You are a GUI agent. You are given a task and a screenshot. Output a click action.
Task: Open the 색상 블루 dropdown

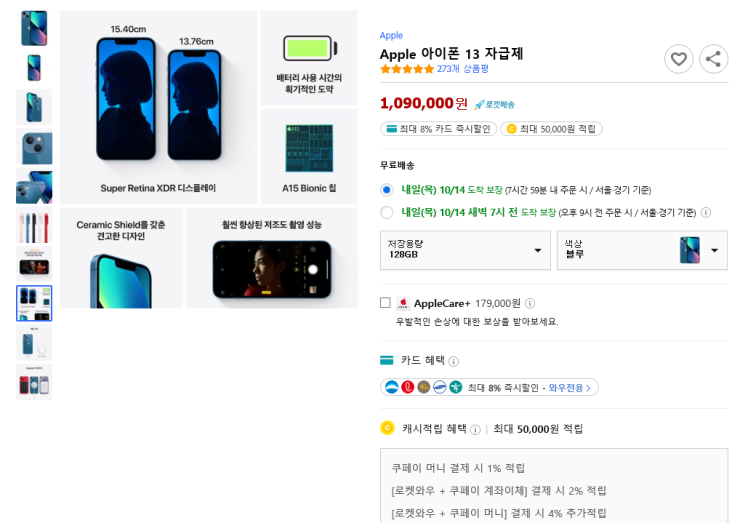[x=642, y=250]
